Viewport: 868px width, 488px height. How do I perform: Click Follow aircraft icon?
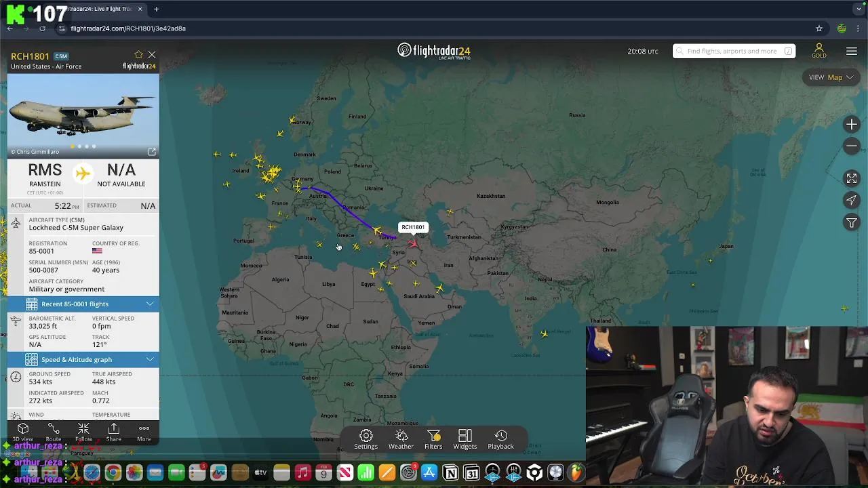[x=83, y=432]
